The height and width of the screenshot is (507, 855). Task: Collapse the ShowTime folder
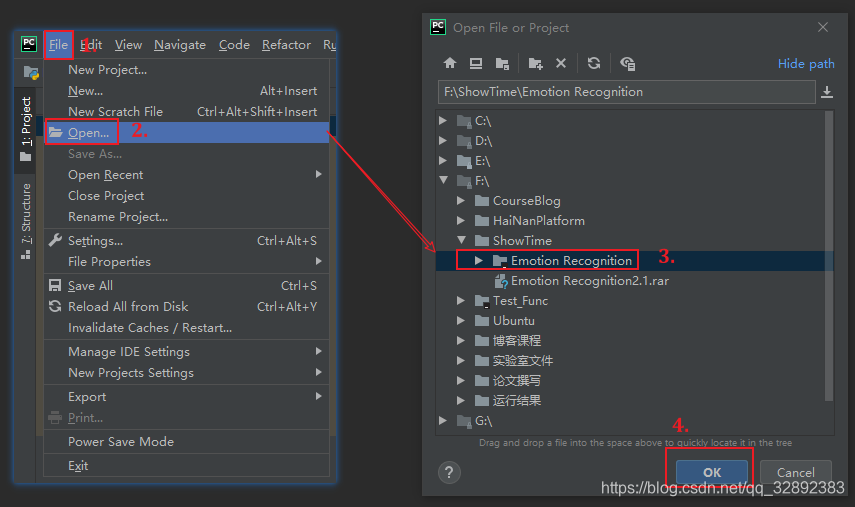click(x=461, y=240)
